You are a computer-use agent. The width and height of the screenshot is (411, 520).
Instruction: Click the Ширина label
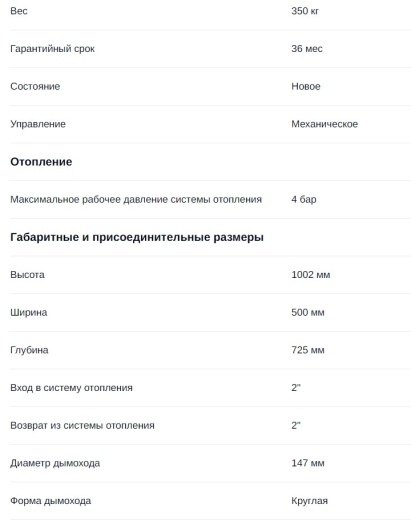click(x=29, y=312)
